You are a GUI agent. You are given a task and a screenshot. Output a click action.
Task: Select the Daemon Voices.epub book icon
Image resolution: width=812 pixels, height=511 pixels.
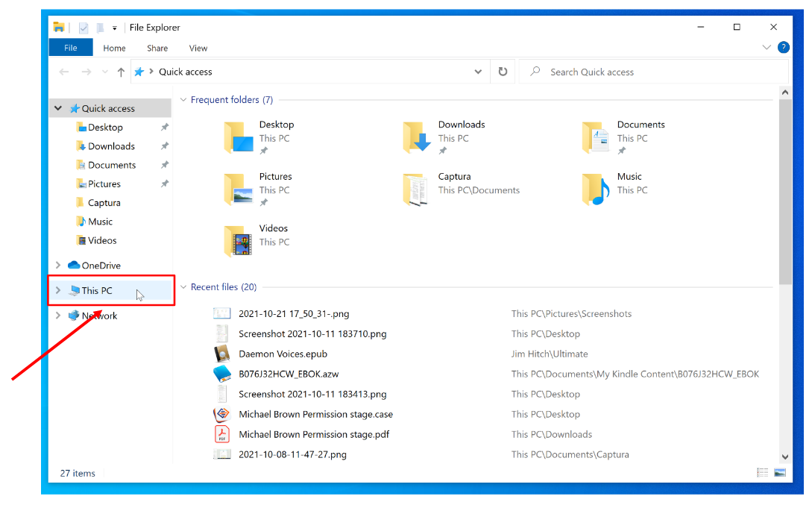tap(222, 354)
